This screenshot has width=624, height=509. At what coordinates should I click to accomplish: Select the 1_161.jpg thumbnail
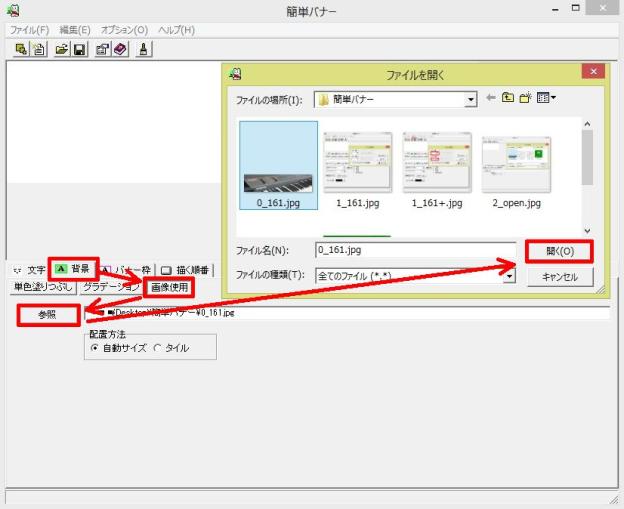358,170
